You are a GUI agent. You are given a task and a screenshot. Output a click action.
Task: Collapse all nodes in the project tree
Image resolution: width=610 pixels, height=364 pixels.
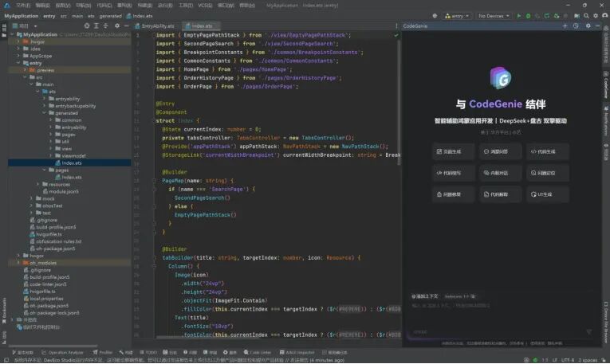coord(106,26)
